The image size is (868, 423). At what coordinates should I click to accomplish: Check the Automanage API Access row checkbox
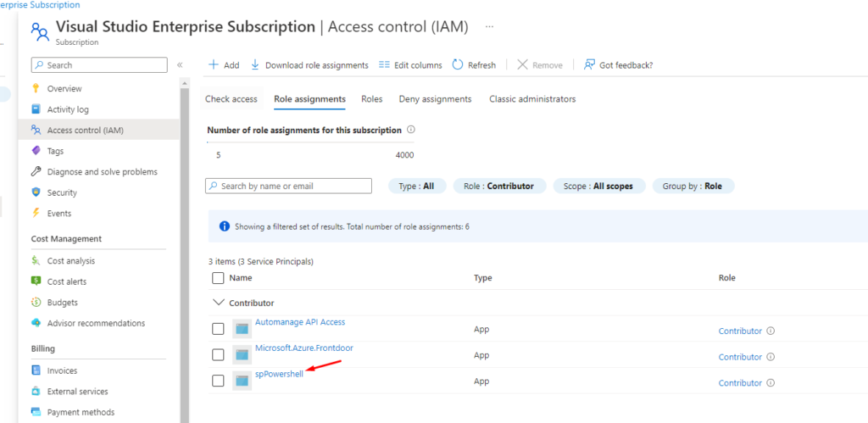218,329
